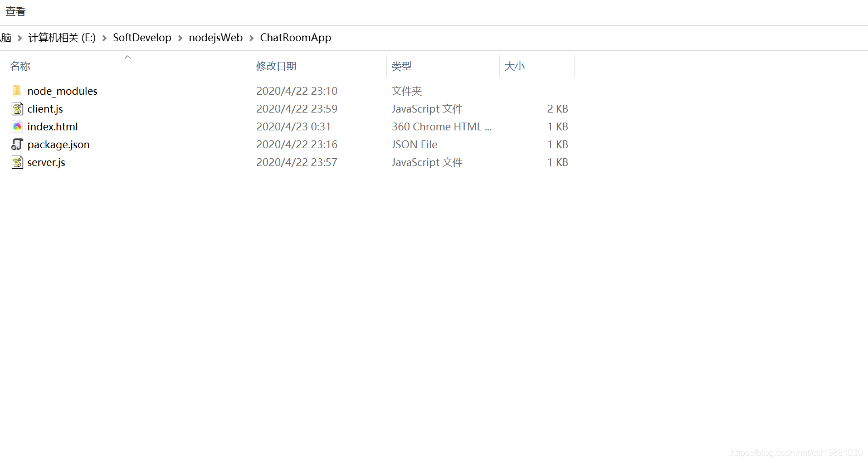868x463 pixels.
Task: Click date 2020/4/23 0:31 cell
Action: point(294,126)
